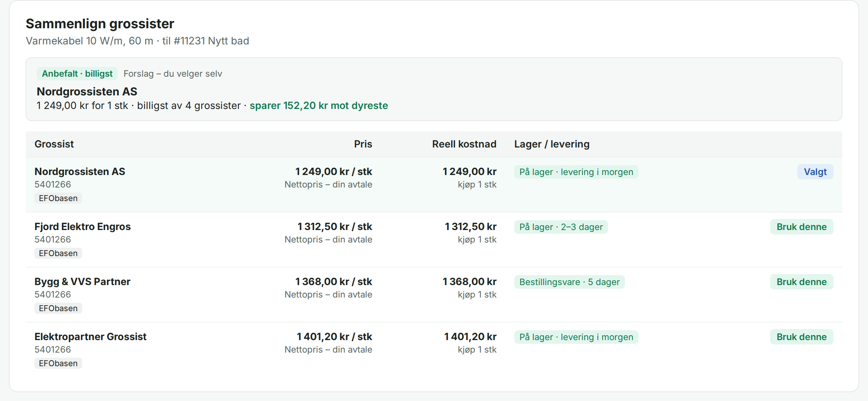
Task: Choose Bruk denne for Bygg & VVS Partner
Action: point(801,282)
